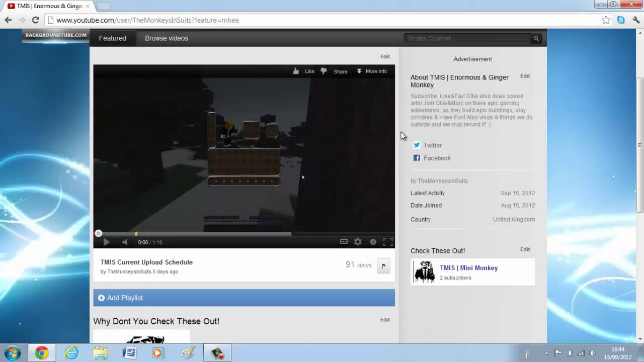Viewport: 644px width, 362px height.
Task: Seek along the video progress bar
Action: pyautogui.click(x=244, y=233)
